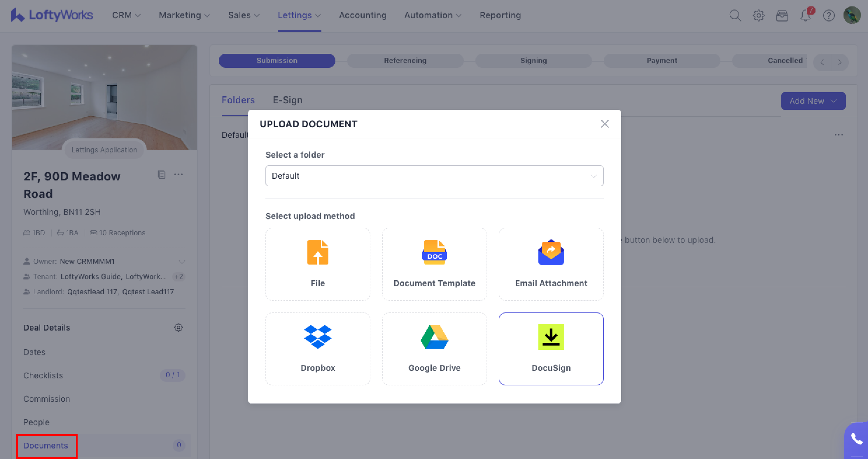This screenshot has height=459, width=868.
Task: Select Document Template upload option
Action: tap(434, 264)
